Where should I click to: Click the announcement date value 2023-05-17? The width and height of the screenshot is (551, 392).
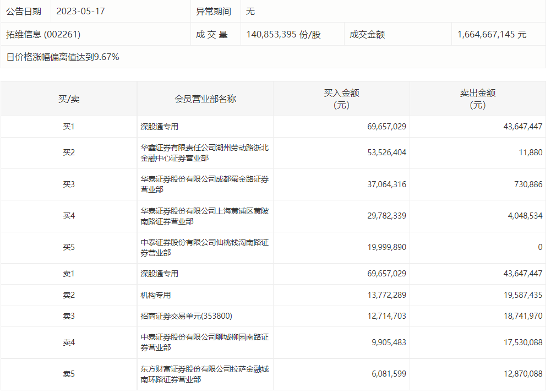(80, 11)
